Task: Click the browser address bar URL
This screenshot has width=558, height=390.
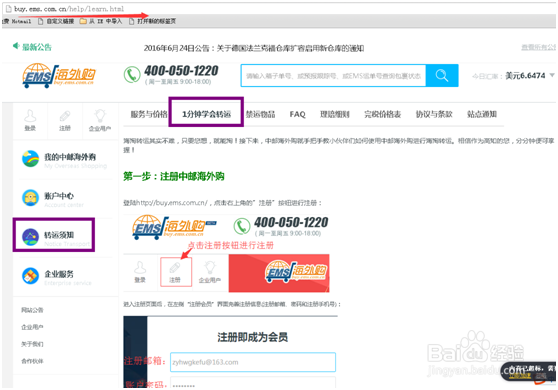Action: pyautogui.click(x=69, y=9)
